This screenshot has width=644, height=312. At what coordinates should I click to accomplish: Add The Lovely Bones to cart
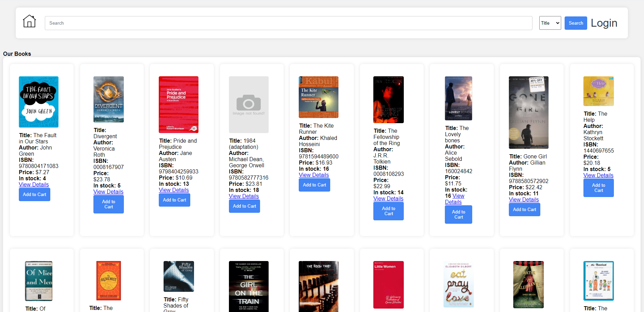(x=459, y=214)
